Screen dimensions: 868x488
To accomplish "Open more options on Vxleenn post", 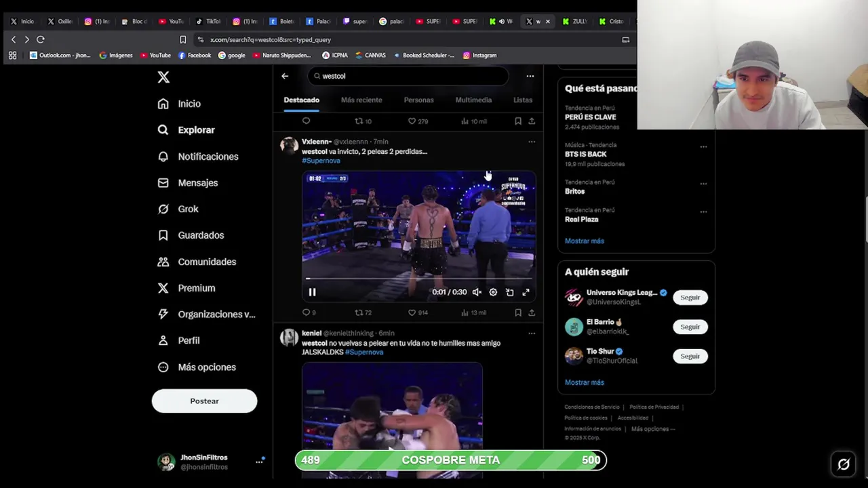I will 532,142.
